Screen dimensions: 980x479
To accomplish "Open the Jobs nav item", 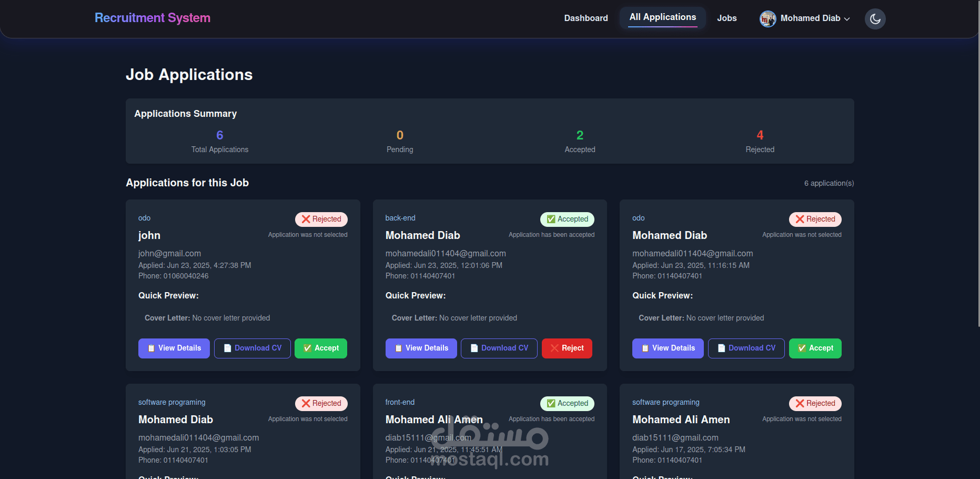I will point(727,18).
